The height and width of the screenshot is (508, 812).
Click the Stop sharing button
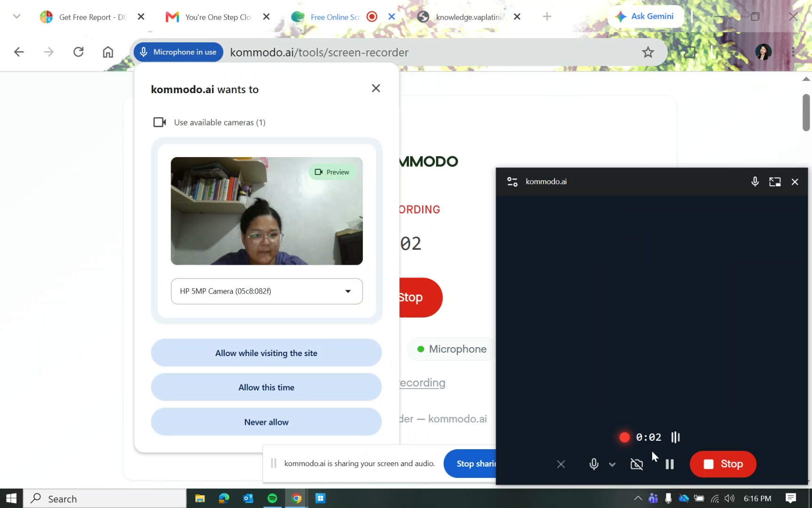click(x=470, y=464)
